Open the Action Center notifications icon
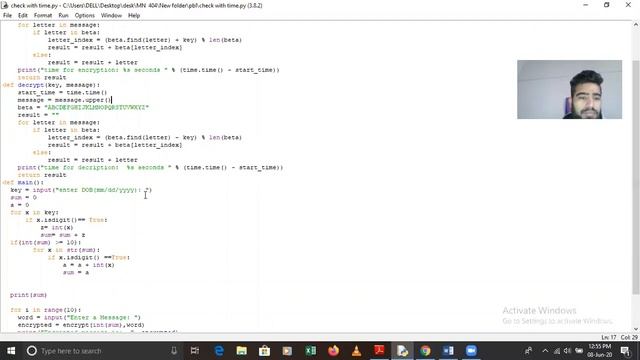640x360 pixels. [x=625, y=351]
